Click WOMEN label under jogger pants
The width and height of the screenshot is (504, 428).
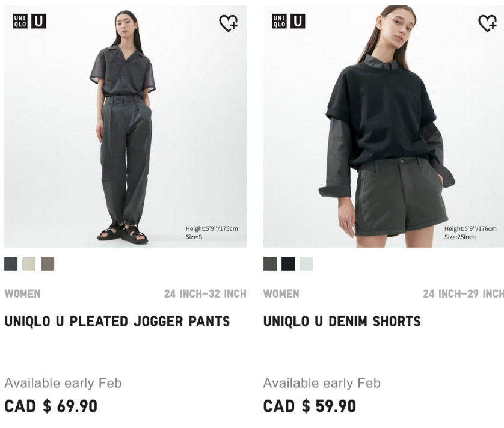(x=22, y=294)
